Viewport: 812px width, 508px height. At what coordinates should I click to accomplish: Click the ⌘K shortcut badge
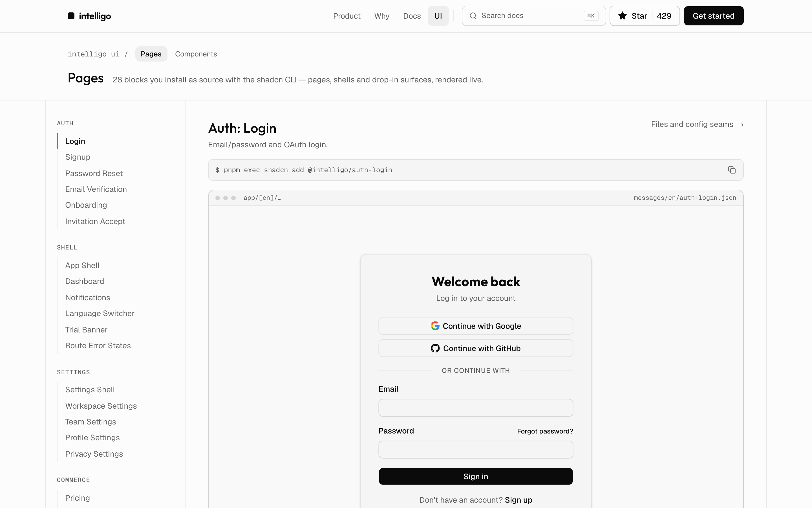(x=591, y=16)
